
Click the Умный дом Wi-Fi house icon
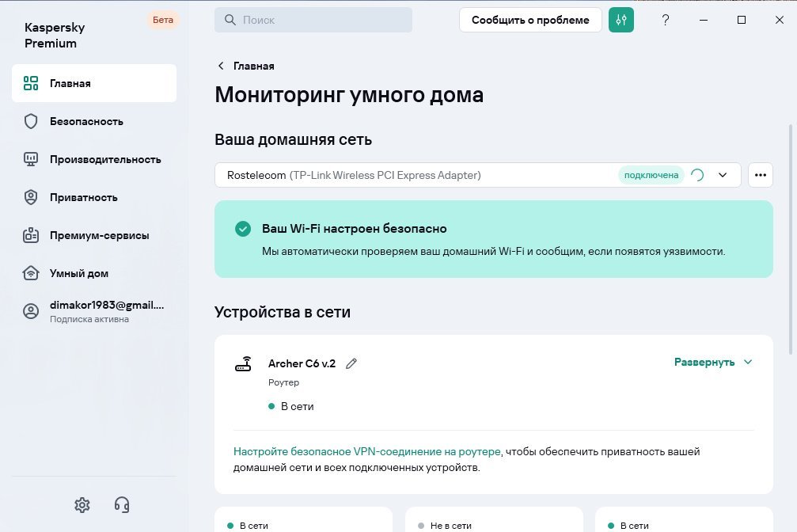(31, 273)
